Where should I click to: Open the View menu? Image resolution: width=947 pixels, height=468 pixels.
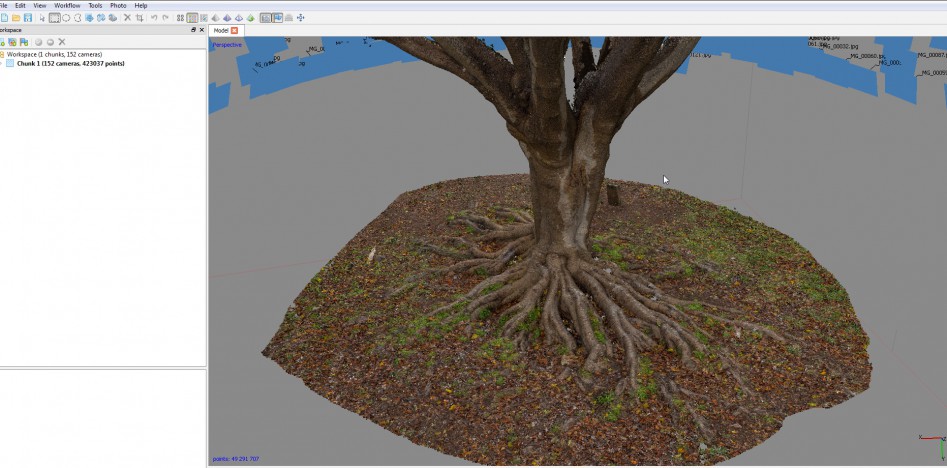pos(39,5)
